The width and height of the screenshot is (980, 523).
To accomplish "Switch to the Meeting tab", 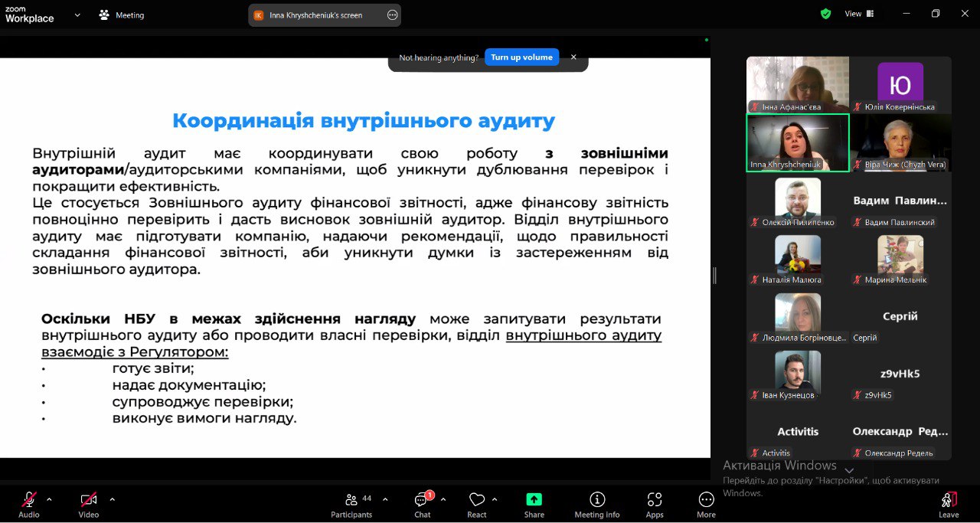I will coord(122,15).
